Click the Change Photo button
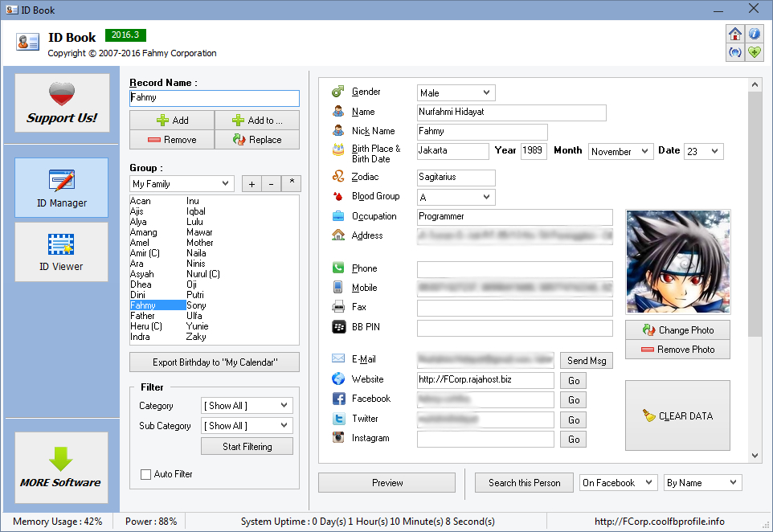Screen dimensions: 773x532 click(x=677, y=329)
